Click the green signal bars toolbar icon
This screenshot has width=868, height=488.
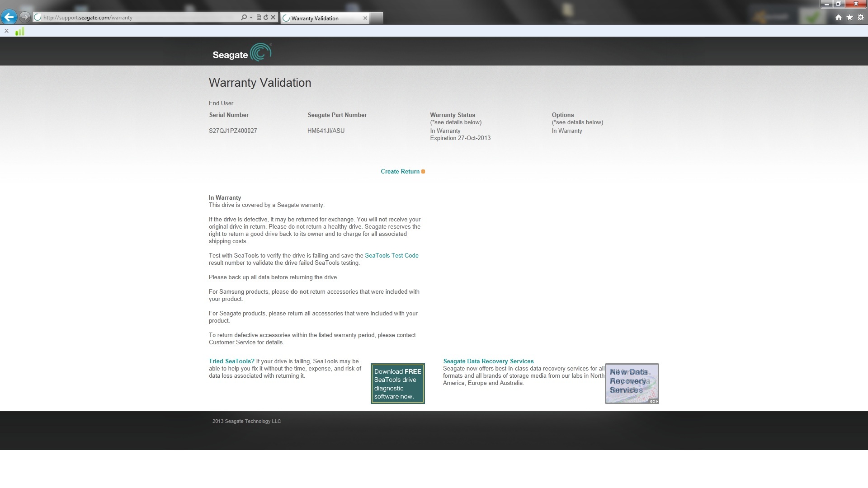pos(19,31)
